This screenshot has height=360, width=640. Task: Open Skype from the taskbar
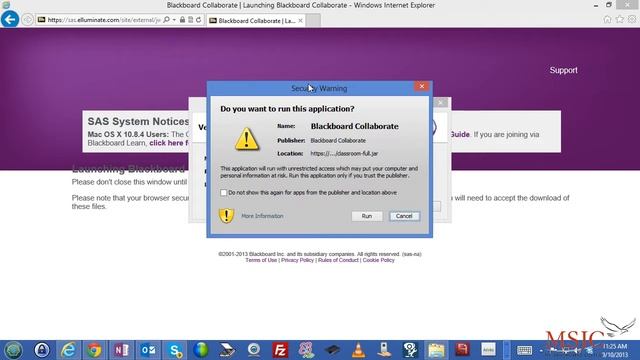[175, 350]
